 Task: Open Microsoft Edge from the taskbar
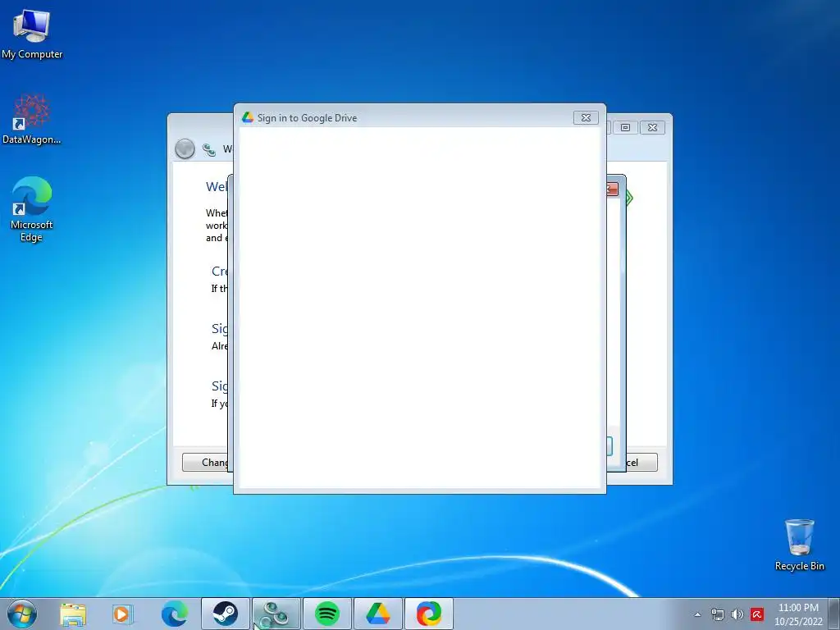[174, 614]
